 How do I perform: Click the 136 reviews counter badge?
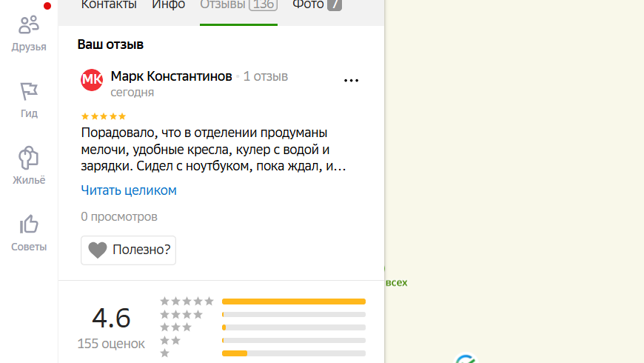(x=264, y=5)
